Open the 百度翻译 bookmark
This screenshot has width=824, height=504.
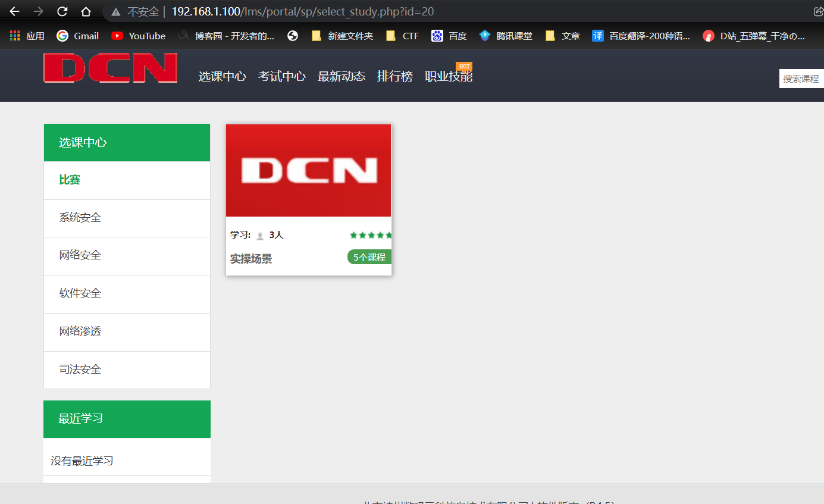[x=641, y=36]
